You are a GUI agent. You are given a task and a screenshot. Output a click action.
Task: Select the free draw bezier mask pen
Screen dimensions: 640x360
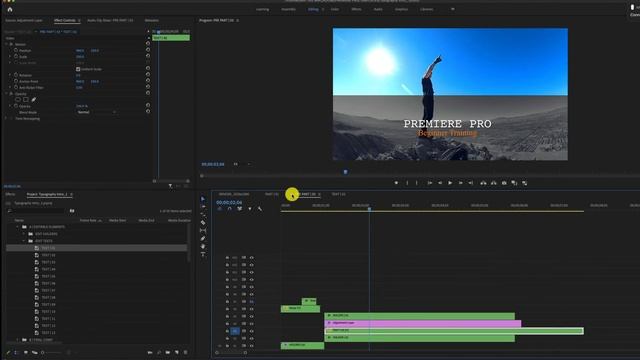click(34, 100)
